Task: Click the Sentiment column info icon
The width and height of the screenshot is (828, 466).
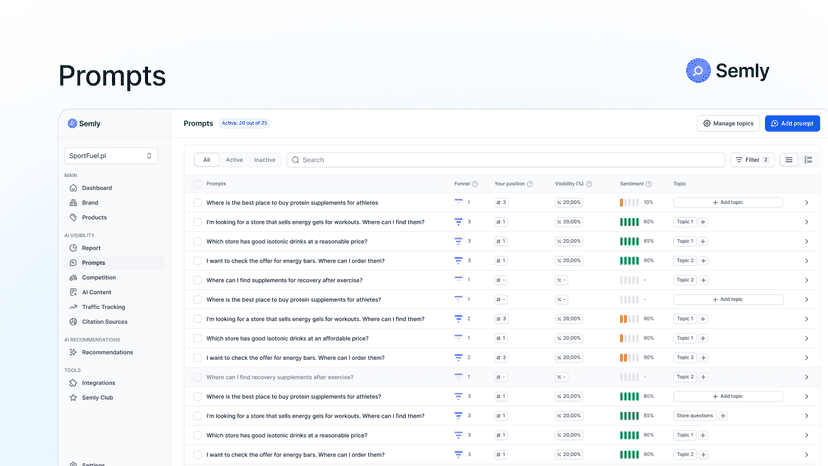Action: (x=648, y=184)
